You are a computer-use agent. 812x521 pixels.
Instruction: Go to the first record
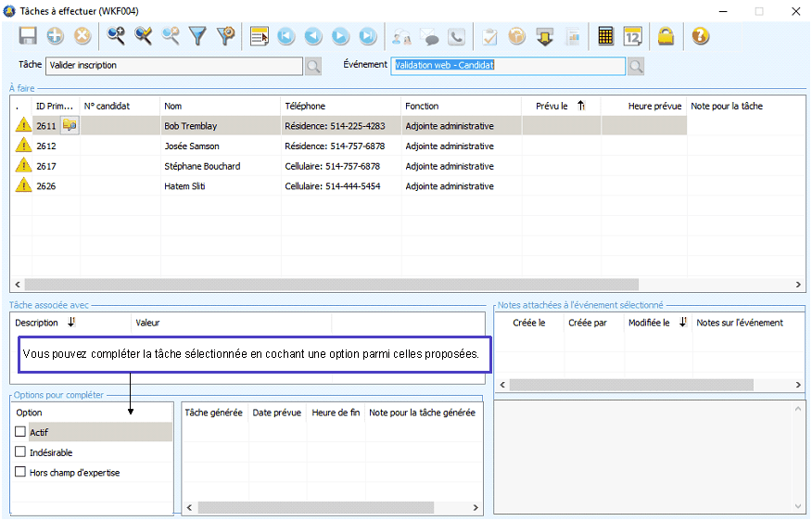(x=285, y=36)
